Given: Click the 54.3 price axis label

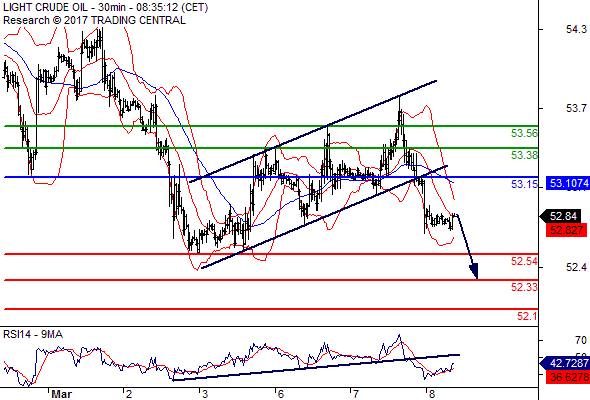Looking at the screenshot, I should tap(576, 29).
